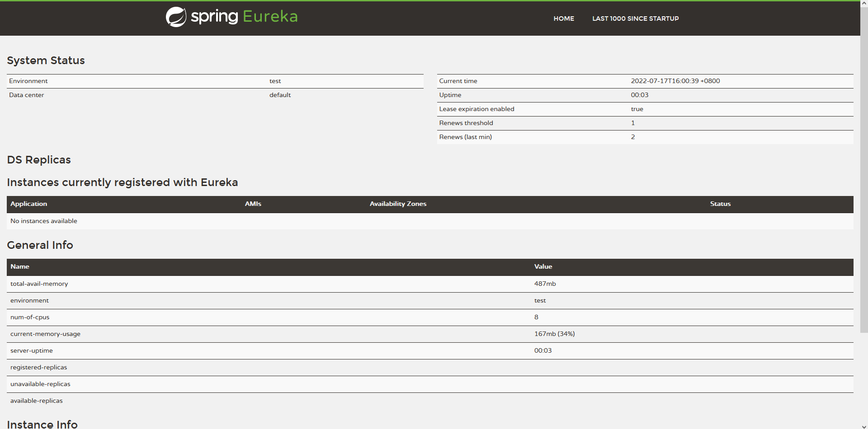Select the Availability Zones column header
The height and width of the screenshot is (429, 868).
[398, 204]
